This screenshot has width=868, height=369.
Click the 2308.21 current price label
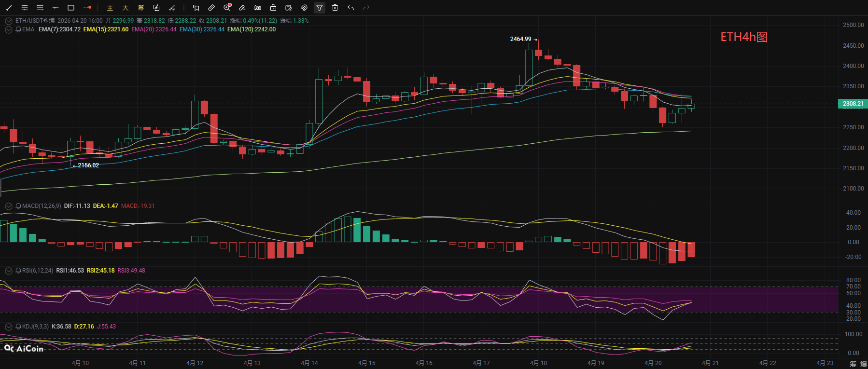853,104
